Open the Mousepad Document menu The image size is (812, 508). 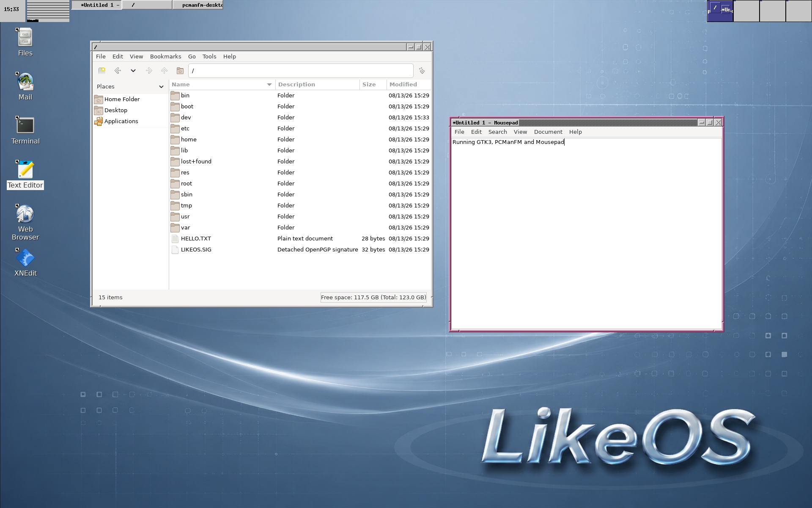(548, 132)
